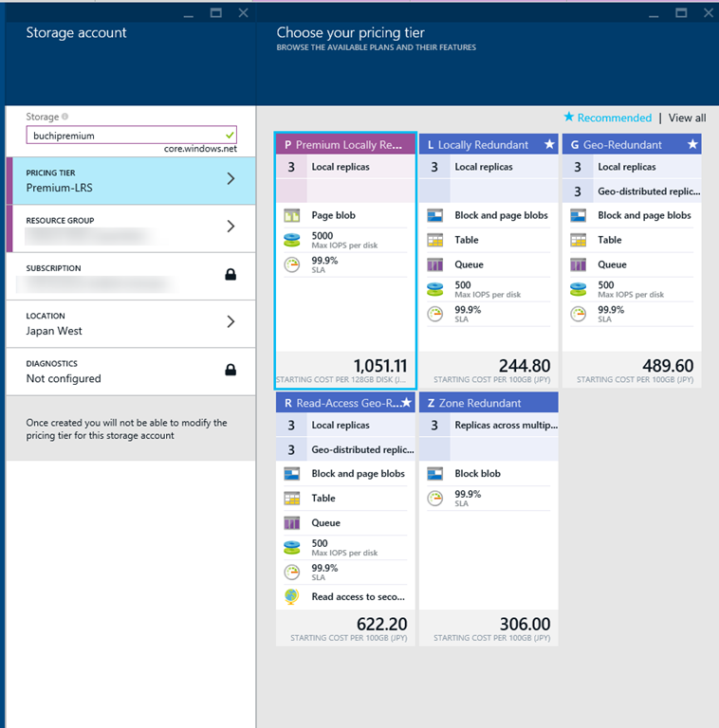This screenshot has height=728, width=719.
Task: Click the 244.80 starting cost price
Action: pos(525,366)
